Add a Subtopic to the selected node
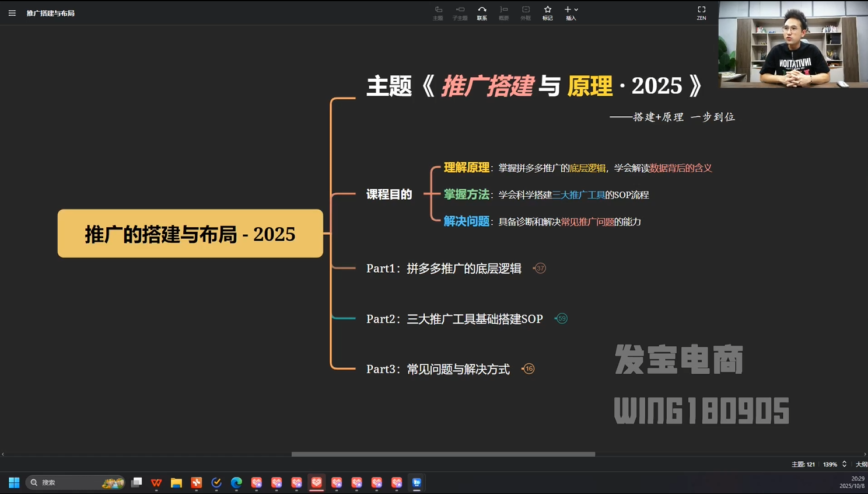 (460, 13)
